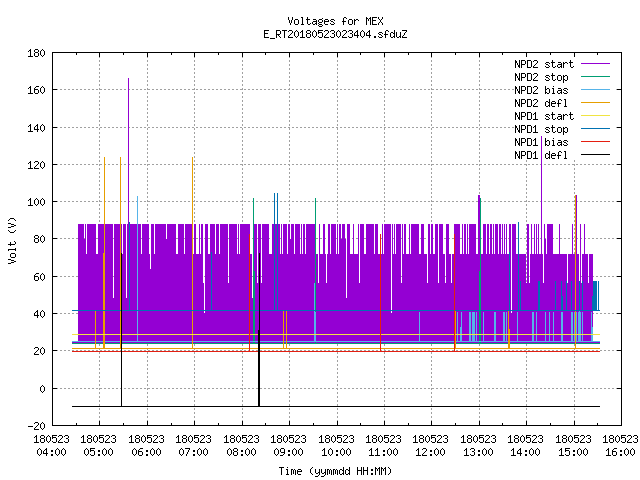The height and width of the screenshot is (480, 640).
Task: Click the Volt (V) y-axis label
Action: click(13, 240)
